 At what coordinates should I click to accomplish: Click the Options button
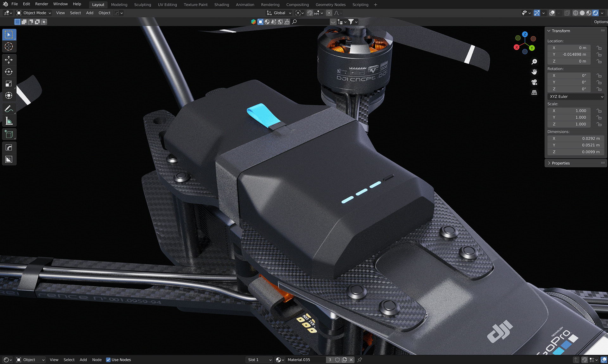pos(600,22)
